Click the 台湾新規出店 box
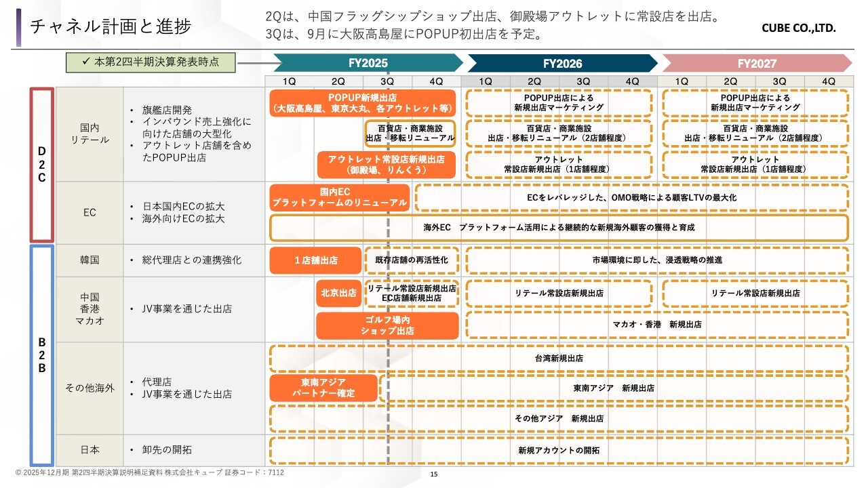The height and width of the screenshot is (488, 868). coord(559,359)
